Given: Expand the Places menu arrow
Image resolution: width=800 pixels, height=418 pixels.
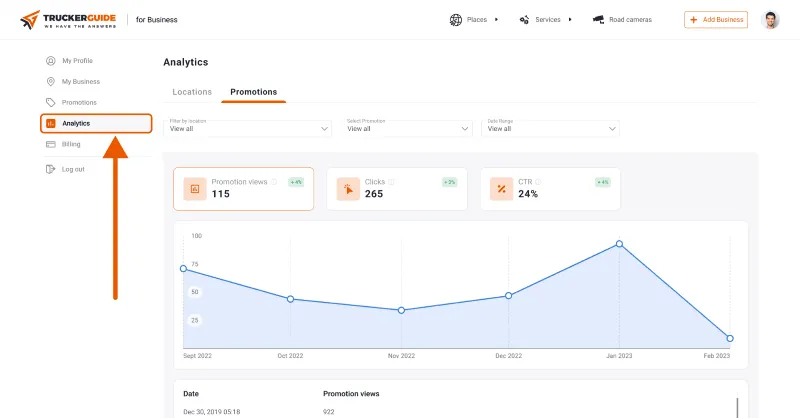Looking at the screenshot, I should tap(496, 20).
